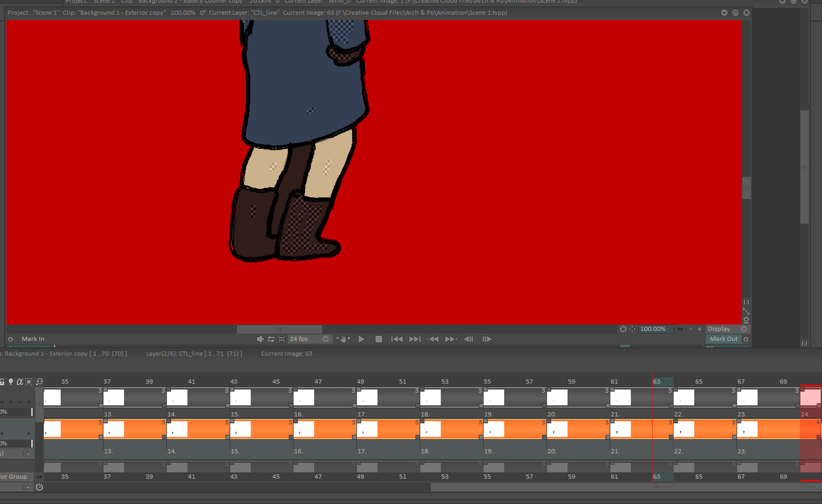Screen dimensions: 822x504
Task: Click the canvas horizontal scrollbar
Action: [279, 329]
